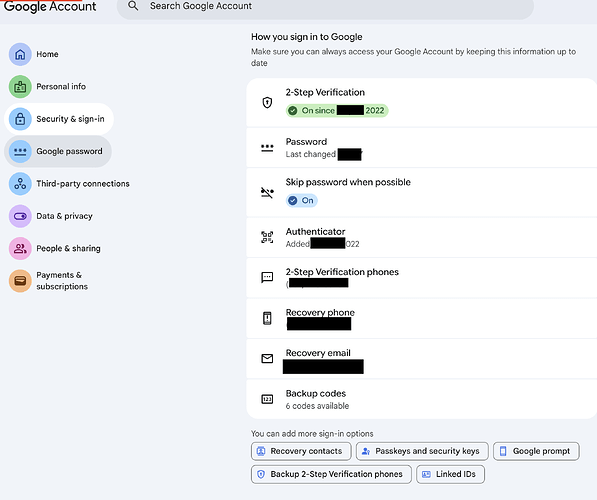Click the Password row dots icon
Screen dimensions: 597x500
(x=267, y=148)
